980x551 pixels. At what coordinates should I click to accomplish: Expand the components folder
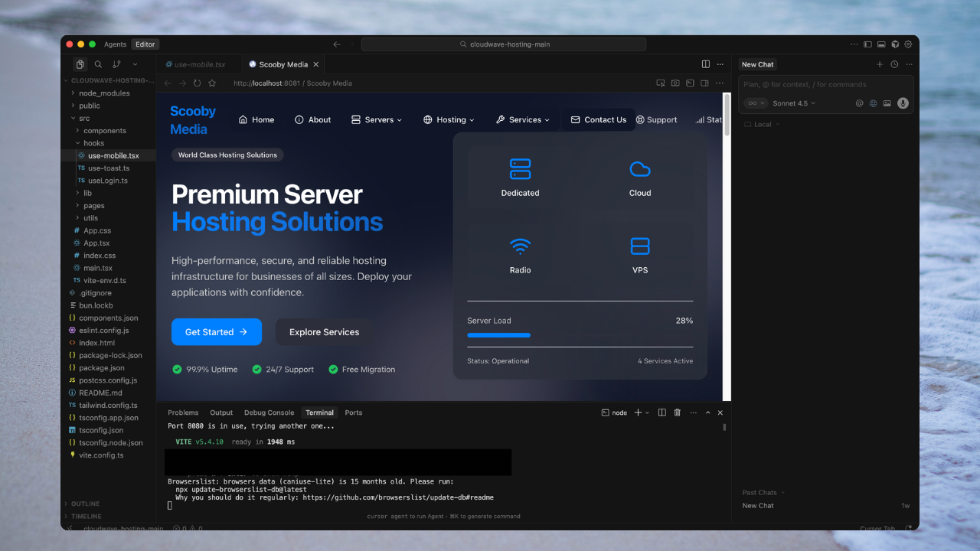[x=104, y=131]
